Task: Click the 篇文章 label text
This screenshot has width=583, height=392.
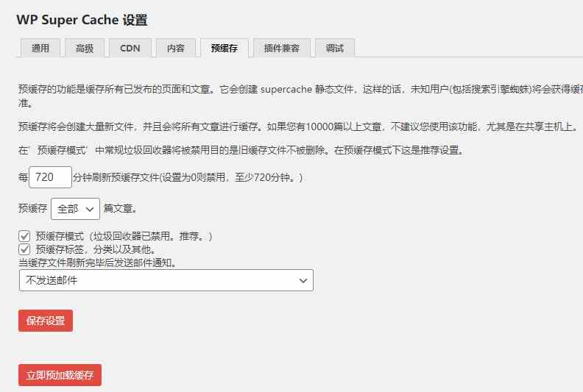Action: (x=120, y=208)
